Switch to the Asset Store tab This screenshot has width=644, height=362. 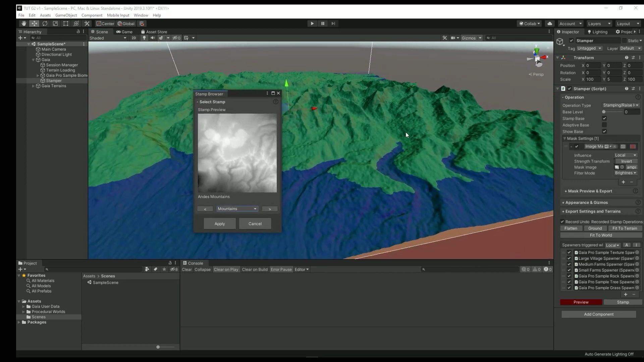coord(154,32)
